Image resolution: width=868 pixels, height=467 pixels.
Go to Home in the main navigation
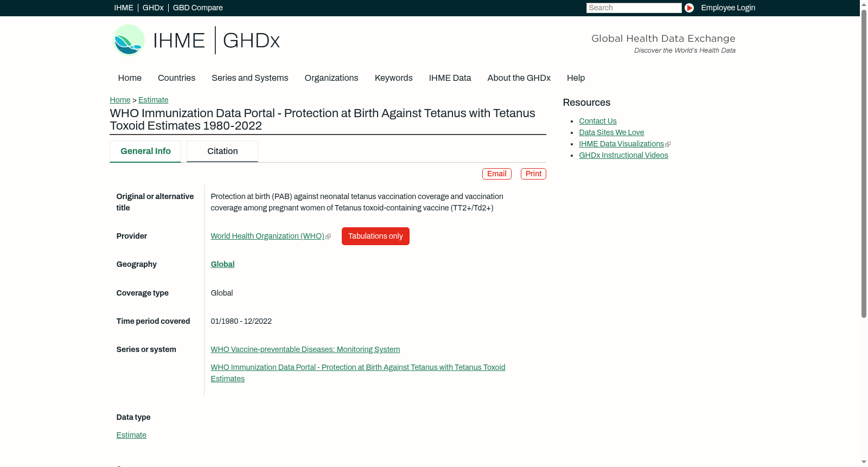[130, 78]
